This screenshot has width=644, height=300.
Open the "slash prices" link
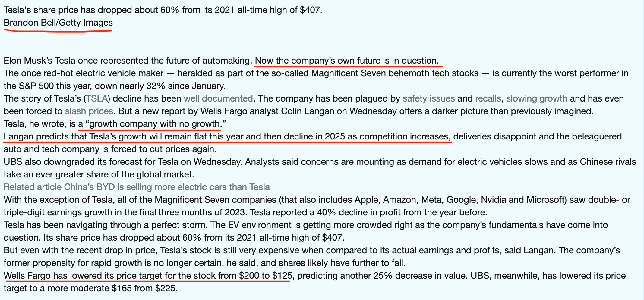[89, 111]
